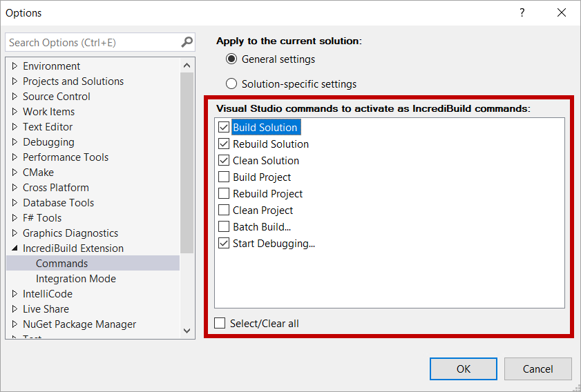This screenshot has height=392, width=581.
Task: Focus the Search Options input field
Action: [x=92, y=43]
